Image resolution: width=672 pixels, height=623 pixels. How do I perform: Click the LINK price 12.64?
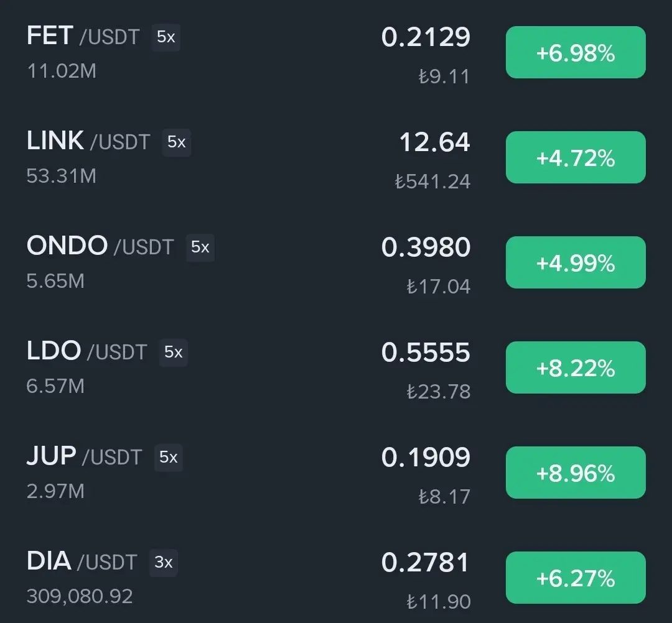[434, 142]
